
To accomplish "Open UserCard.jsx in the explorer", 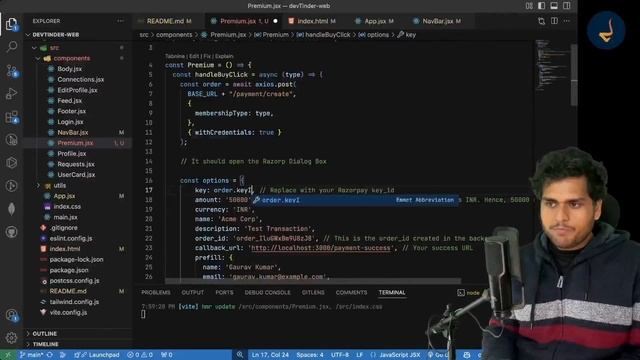I will [x=76, y=175].
